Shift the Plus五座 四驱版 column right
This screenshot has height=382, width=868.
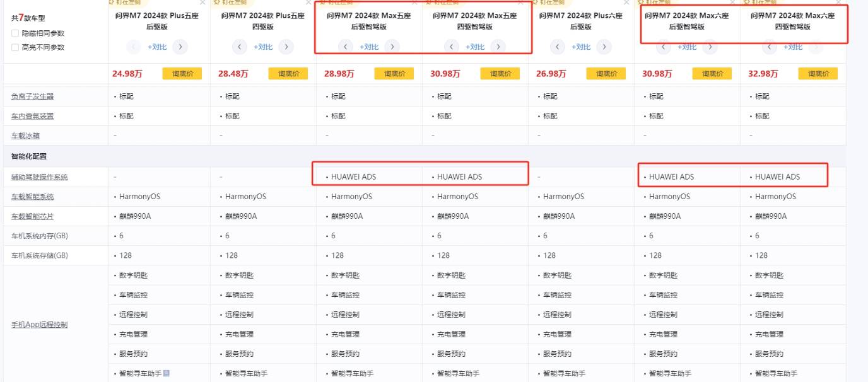click(286, 46)
